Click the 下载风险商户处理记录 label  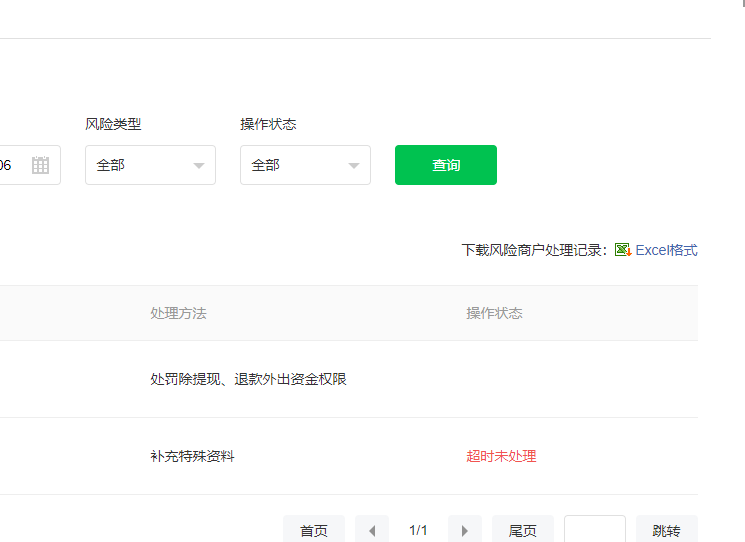pyautogui.click(x=534, y=250)
